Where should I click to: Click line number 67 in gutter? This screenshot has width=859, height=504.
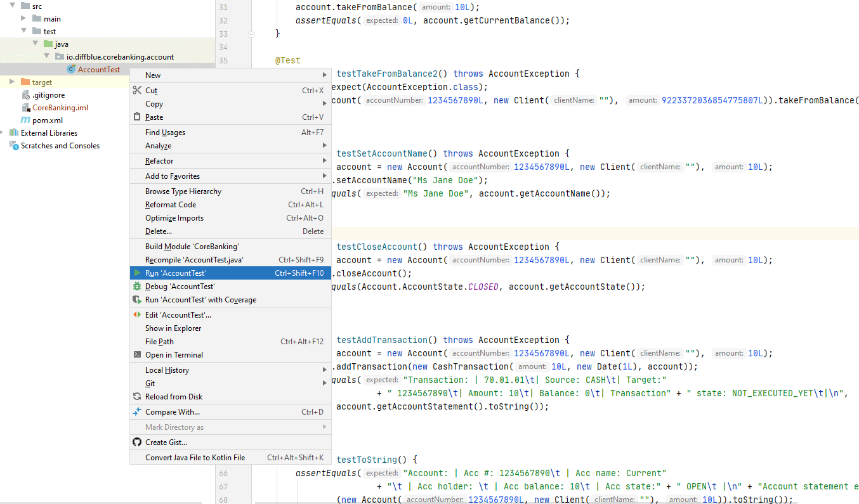223,486
